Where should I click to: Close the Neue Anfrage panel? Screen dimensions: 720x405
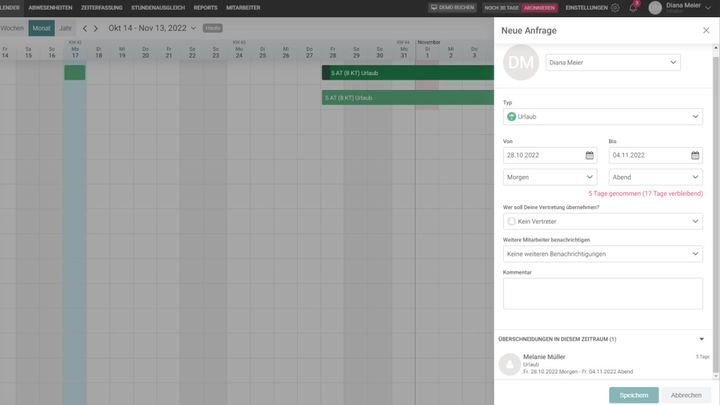click(x=706, y=31)
